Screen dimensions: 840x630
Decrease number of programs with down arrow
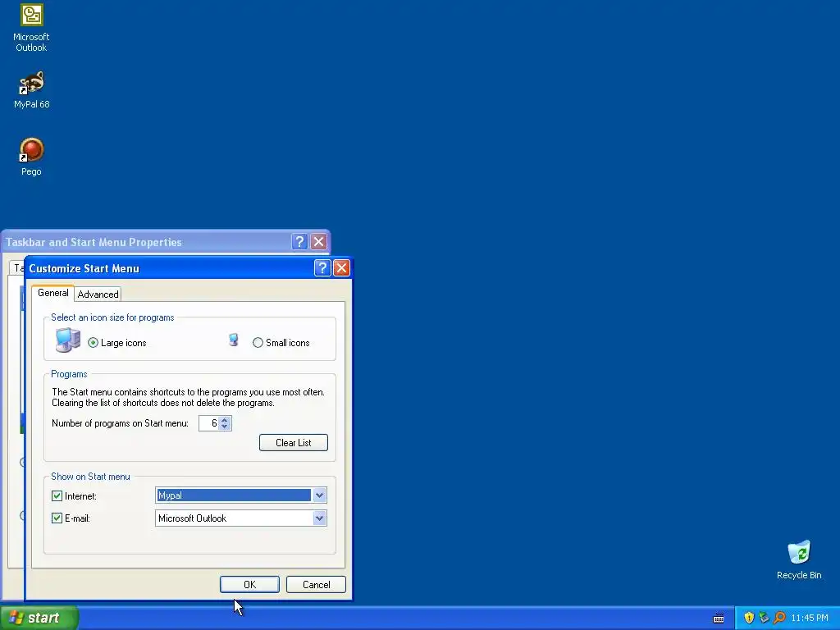[225, 427]
